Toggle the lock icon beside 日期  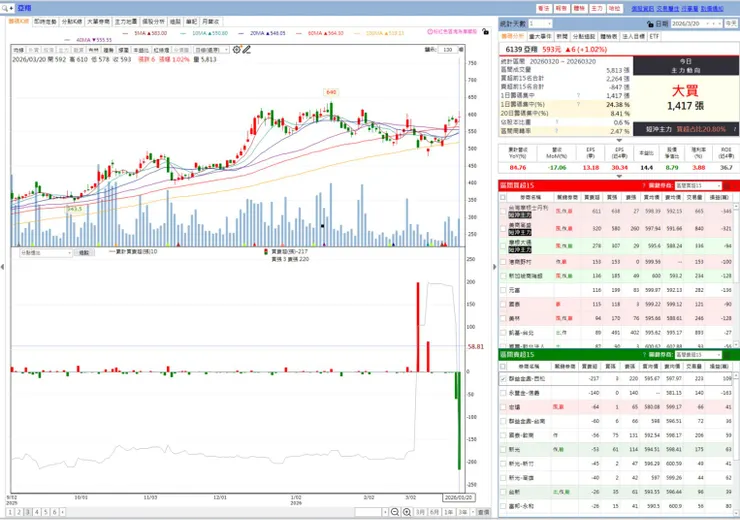[x=650, y=24]
